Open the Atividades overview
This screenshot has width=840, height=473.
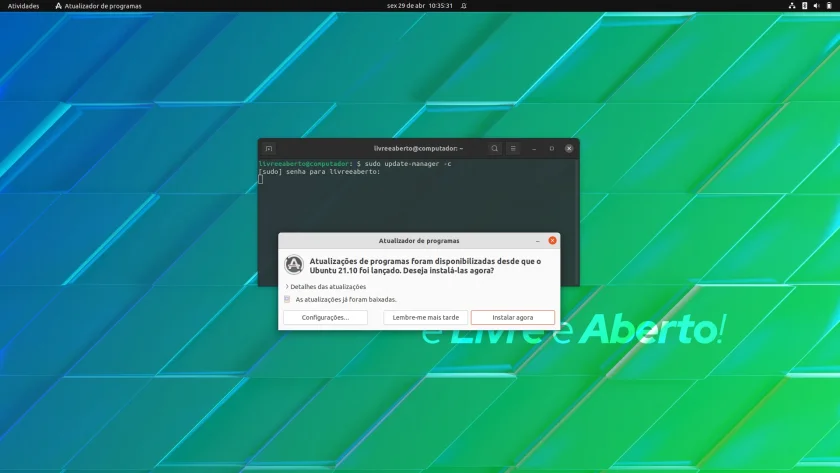[x=24, y=6]
